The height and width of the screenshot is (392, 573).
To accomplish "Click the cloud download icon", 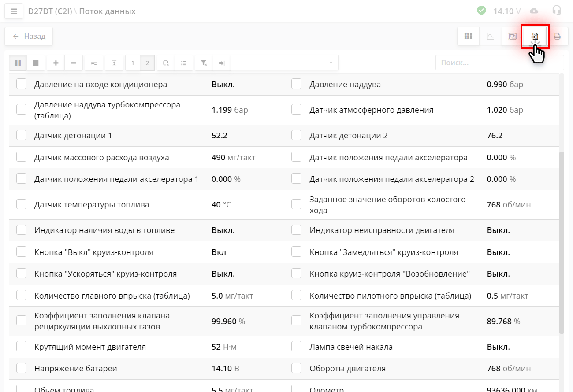I will click(534, 11).
